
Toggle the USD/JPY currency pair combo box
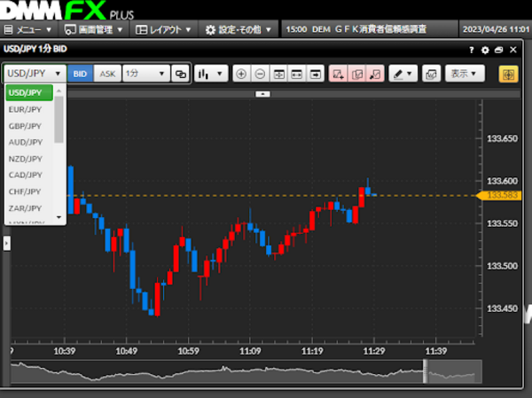click(35, 74)
